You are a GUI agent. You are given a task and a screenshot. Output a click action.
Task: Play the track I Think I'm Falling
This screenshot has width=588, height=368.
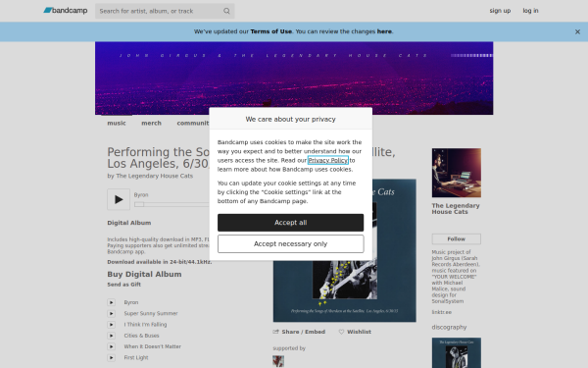[x=112, y=325]
